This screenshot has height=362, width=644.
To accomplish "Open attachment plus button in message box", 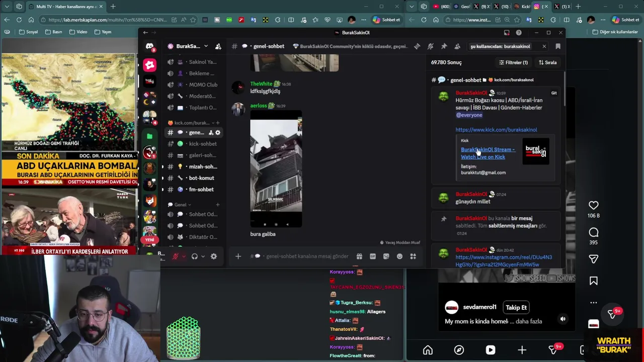I will coord(238,256).
